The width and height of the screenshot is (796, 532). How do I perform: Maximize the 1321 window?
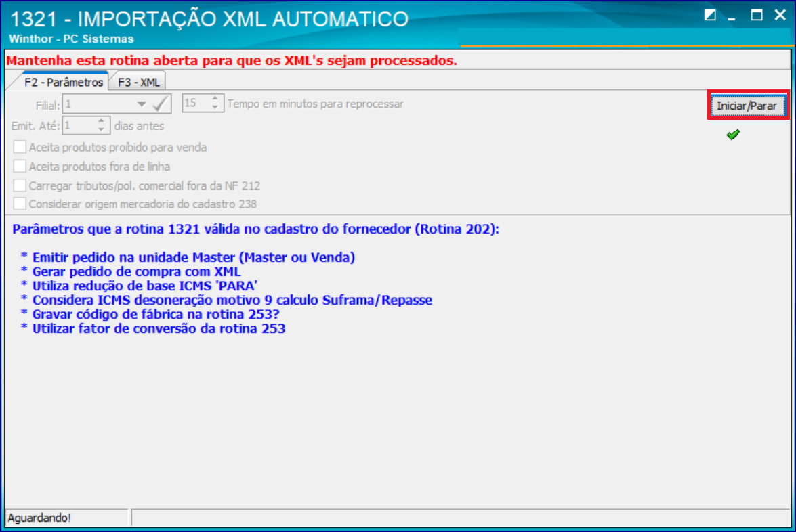[757, 15]
